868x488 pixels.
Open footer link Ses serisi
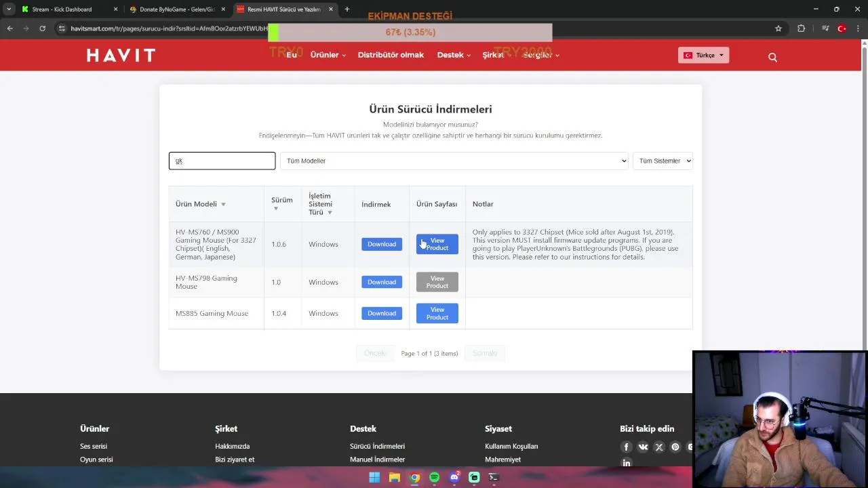pos(94,446)
